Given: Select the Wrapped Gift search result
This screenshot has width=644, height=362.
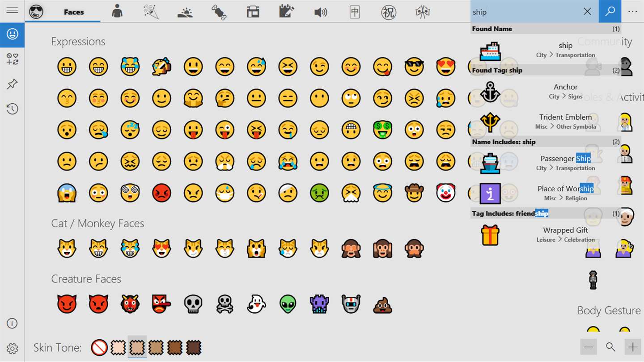Looking at the screenshot, I should pos(546,235).
